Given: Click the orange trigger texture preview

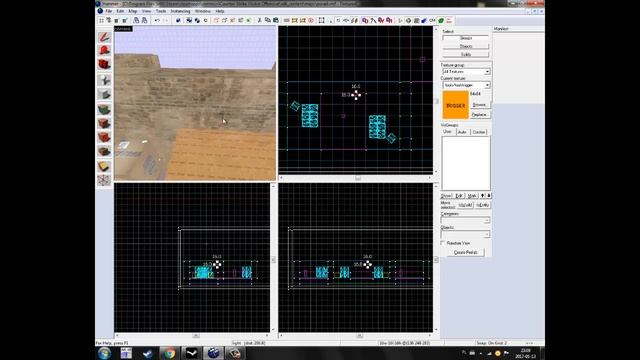Looking at the screenshot, I should pos(456,105).
